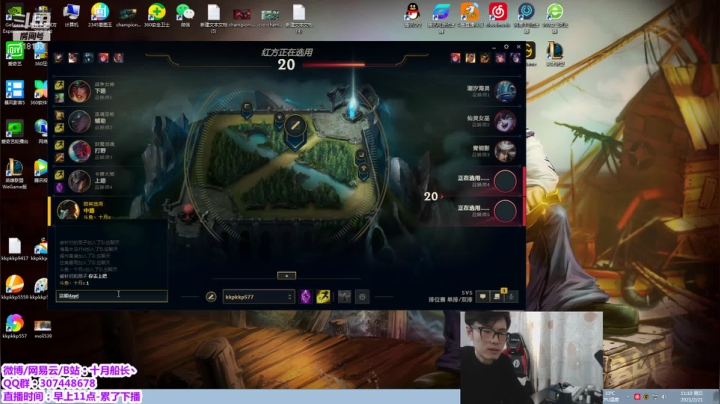Toggle the microphone voice icon

coord(511,297)
